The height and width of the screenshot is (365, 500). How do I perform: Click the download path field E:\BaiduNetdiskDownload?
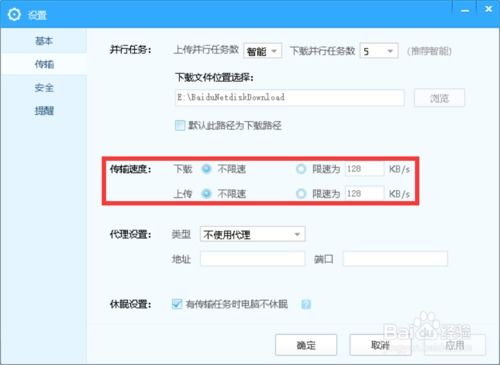[x=289, y=98]
